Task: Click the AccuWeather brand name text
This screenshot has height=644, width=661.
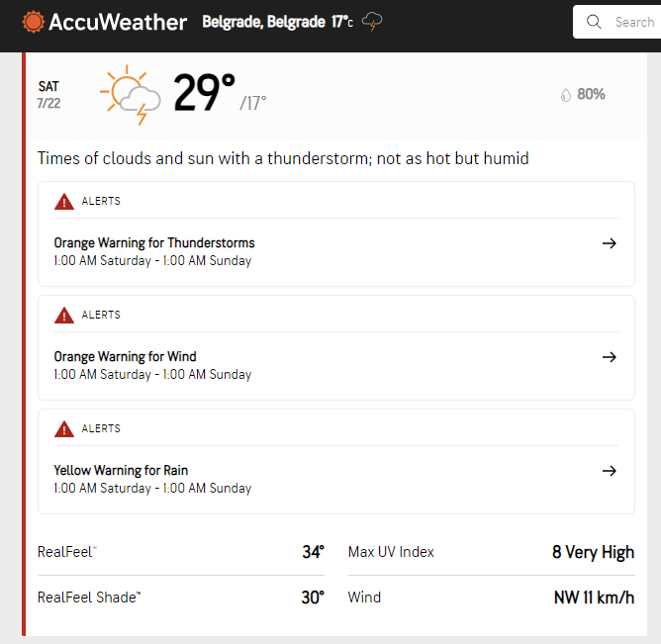Action: 118,22
